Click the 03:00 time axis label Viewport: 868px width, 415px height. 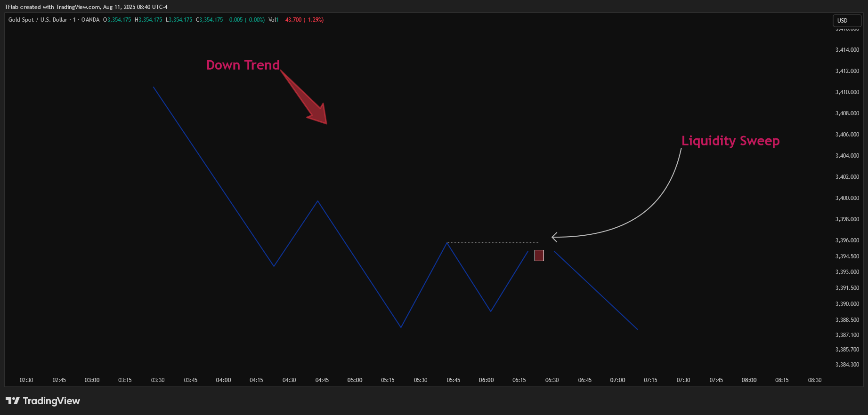coord(92,380)
